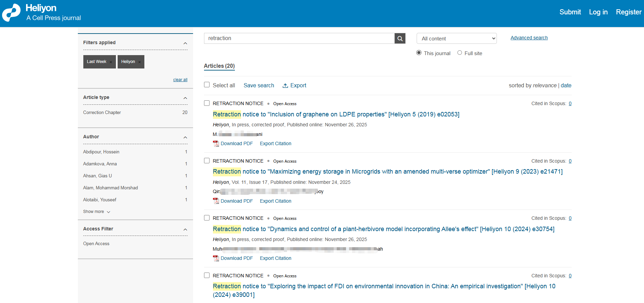The height and width of the screenshot is (303, 644).
Task: Remove the Last Week filter chip
Action: click(x=111, y=62)
